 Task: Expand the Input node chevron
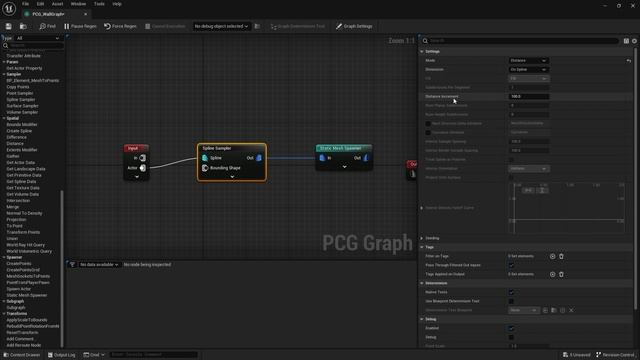point(137,177)
